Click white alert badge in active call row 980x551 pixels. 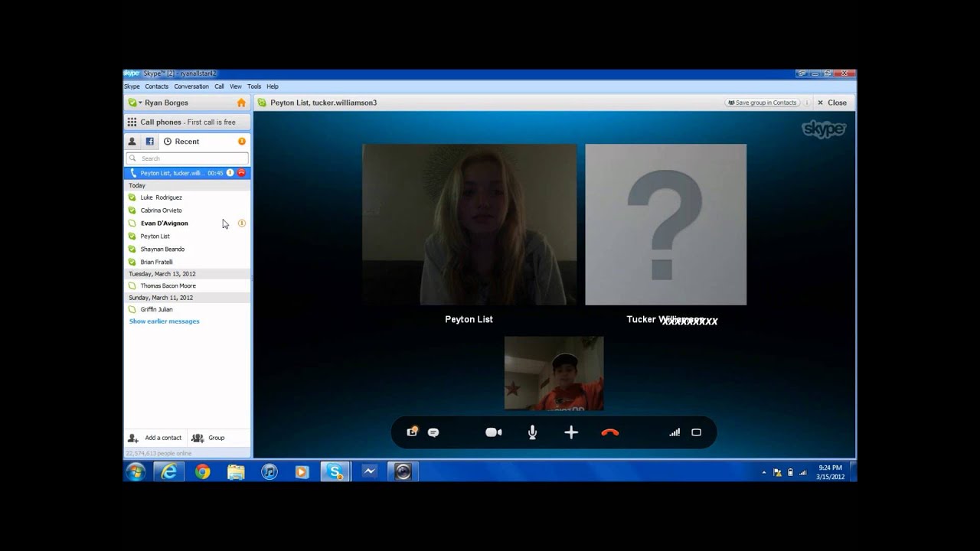[230, 173]
